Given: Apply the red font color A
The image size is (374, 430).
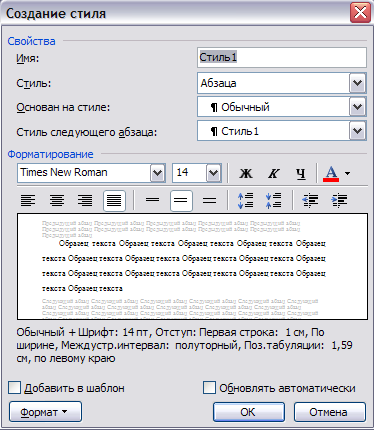Looking at the screenshot, I should 331,173.
